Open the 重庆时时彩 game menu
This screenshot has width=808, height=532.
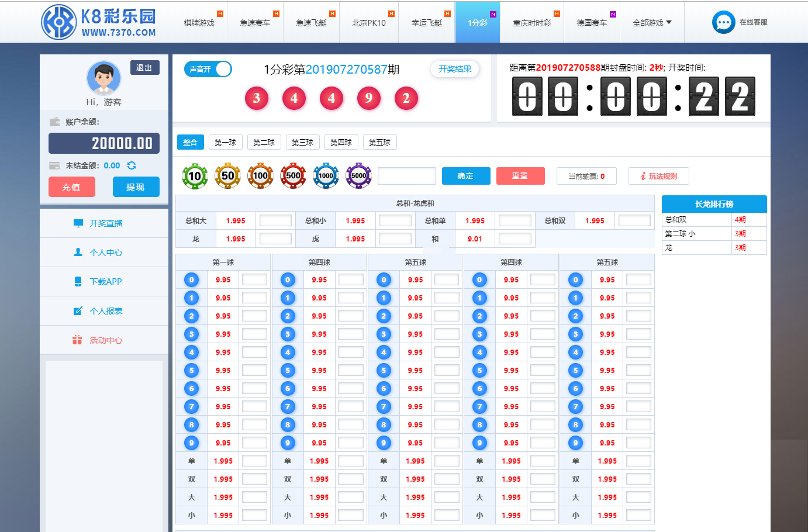pyautogui.click(x=531, y=23)
